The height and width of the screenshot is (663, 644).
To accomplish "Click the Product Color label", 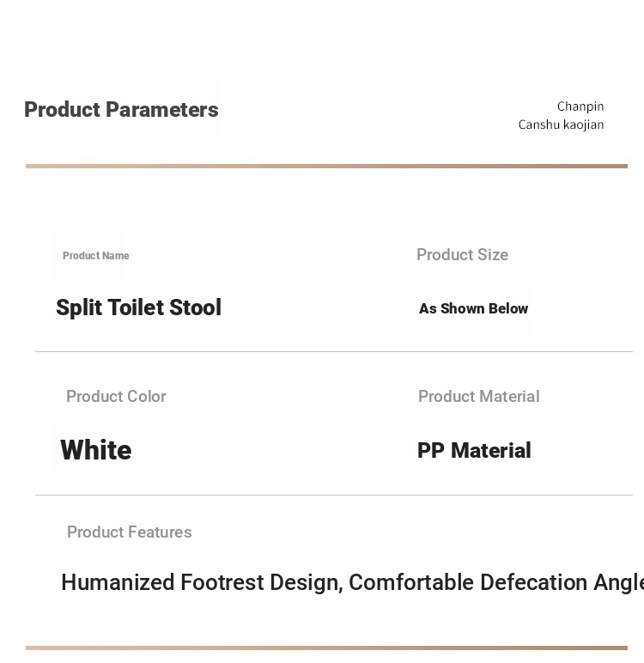I will point(116,396).
